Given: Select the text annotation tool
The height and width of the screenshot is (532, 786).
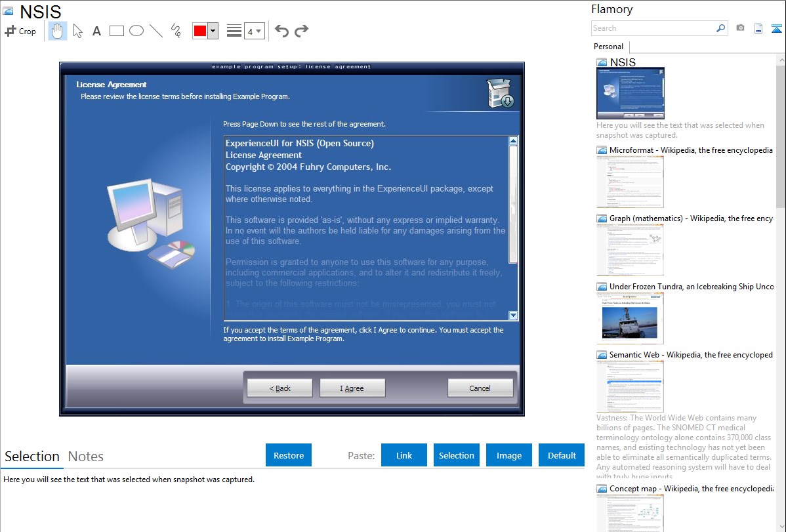Looking at the screenshot, I should 96,31.
